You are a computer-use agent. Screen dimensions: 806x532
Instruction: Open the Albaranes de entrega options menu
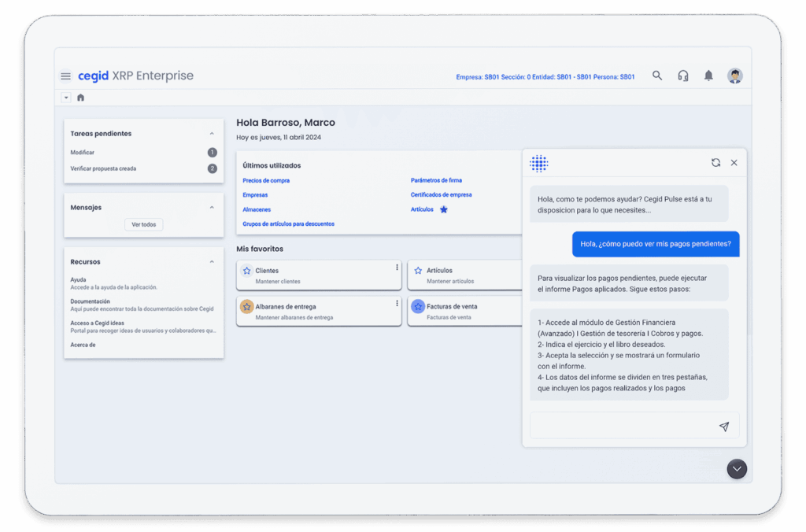coord(397,303)
